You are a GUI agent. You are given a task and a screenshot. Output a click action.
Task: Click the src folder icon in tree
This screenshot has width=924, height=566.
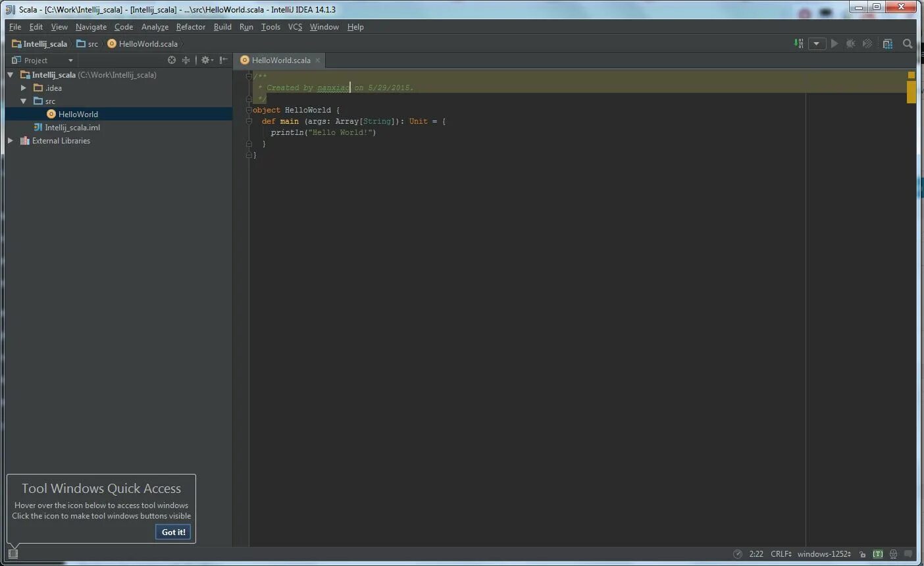tap(38, 101)
